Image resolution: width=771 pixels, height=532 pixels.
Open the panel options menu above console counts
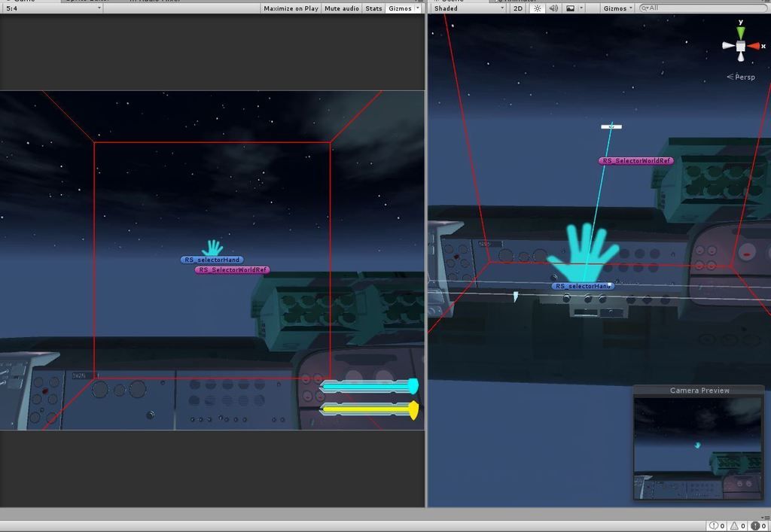tap(764, 517)
